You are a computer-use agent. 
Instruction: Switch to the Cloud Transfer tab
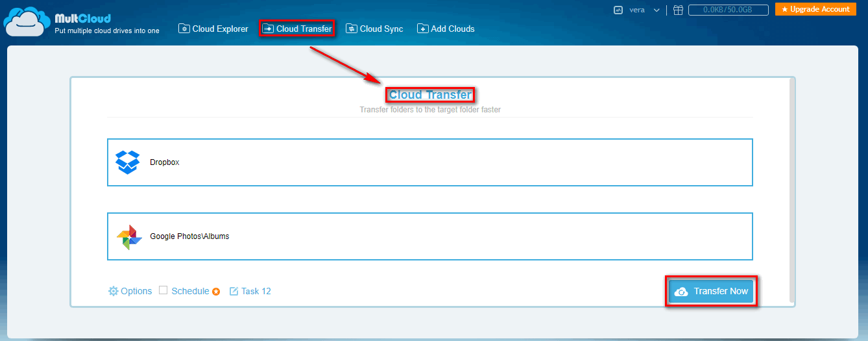297,29
